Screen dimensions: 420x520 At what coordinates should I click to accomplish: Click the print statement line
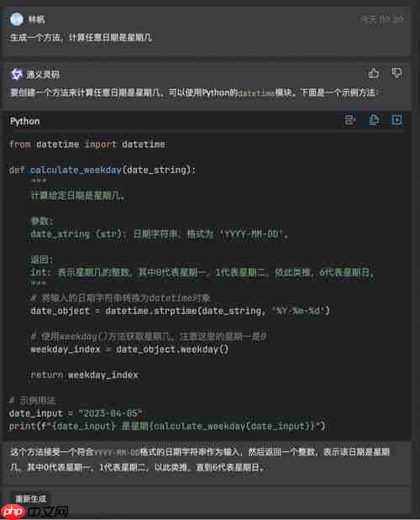(x=167, y=426)
